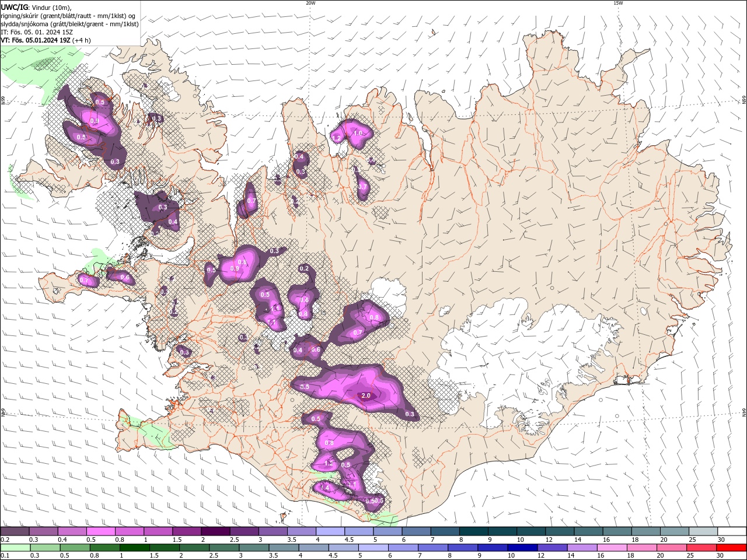Pick the snow legend swatch starting at 12
Image resolution: width=747 pixels, height=560 pixels.
(560, 531)
